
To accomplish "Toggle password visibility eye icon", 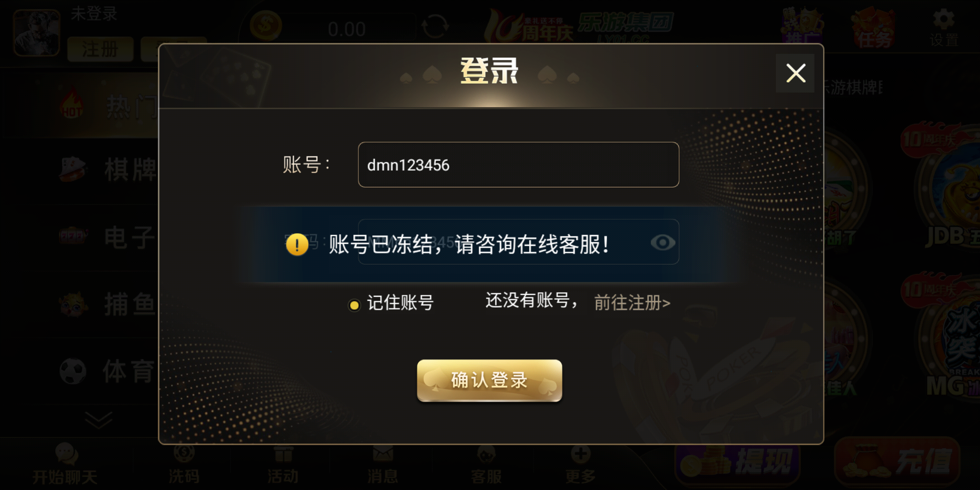I will click(x=662, y=243).
